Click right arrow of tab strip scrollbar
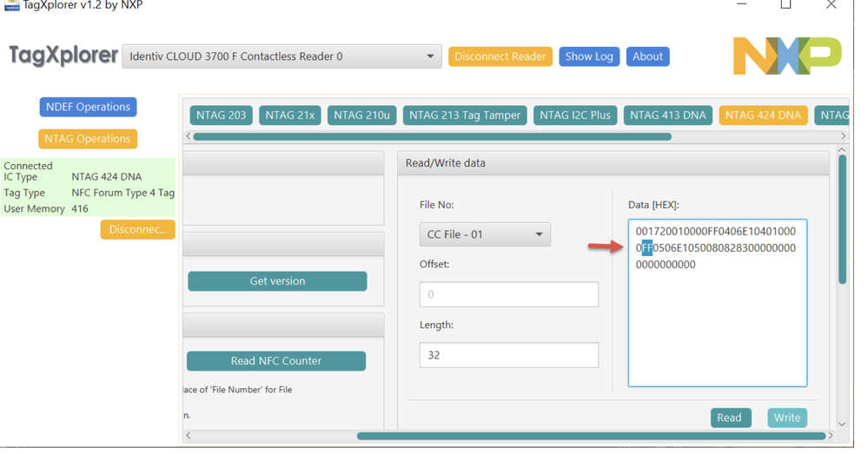 [x=843, y=136]
